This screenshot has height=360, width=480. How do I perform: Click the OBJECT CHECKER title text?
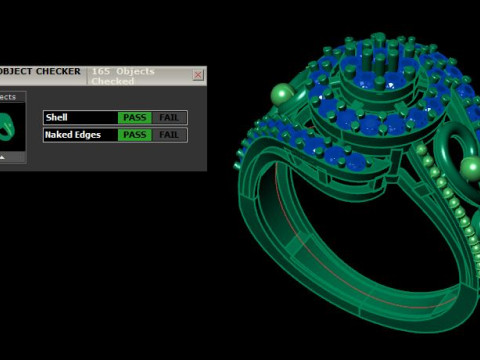click(x=39, y=71)
